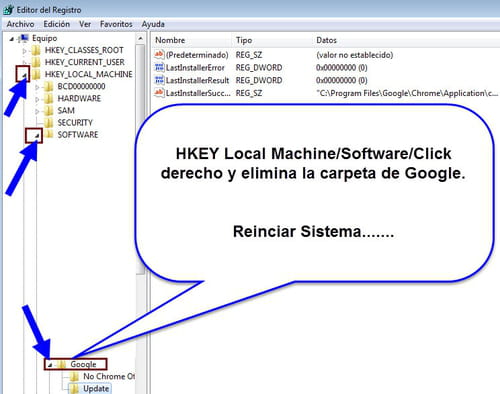Click the Registry Editor title bar icon
This screenshot has width=500, height=394.
[x=8, y=10]
